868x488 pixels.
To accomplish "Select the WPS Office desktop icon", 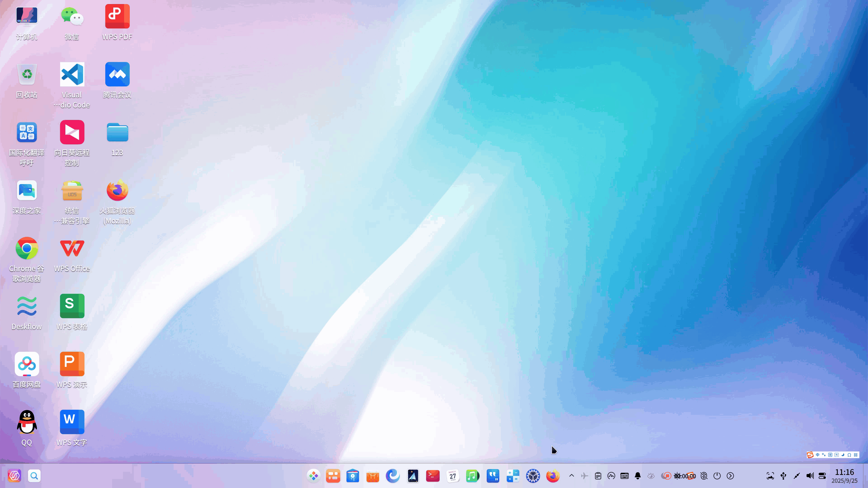I will coord(72,248).
